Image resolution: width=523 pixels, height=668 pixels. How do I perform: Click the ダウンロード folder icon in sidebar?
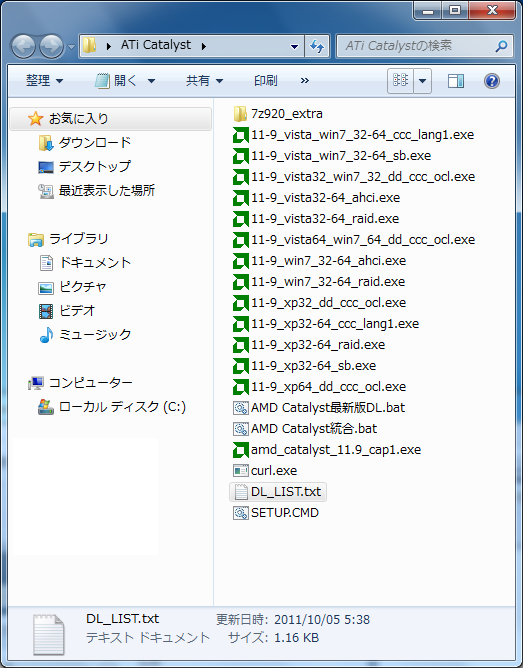click(46, 143)
